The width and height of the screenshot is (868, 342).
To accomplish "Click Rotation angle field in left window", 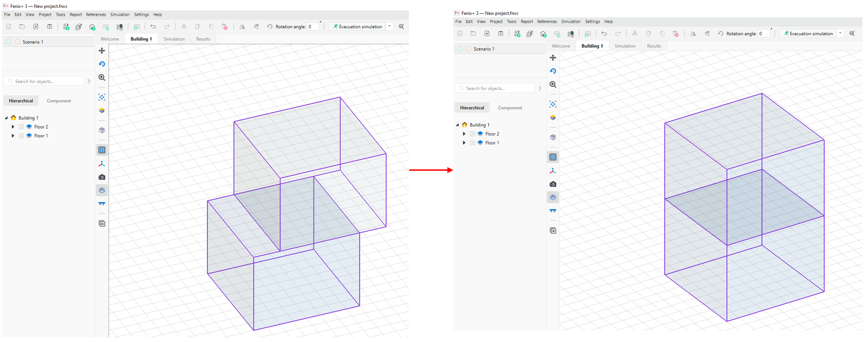I will pyautogui.click(x=313, y=27).
